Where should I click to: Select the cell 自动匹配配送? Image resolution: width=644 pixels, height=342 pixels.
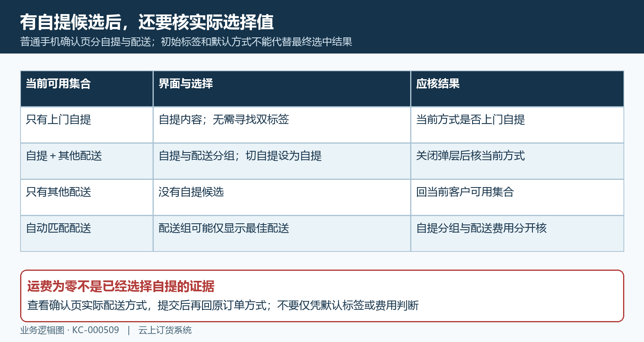pos(87,234)
